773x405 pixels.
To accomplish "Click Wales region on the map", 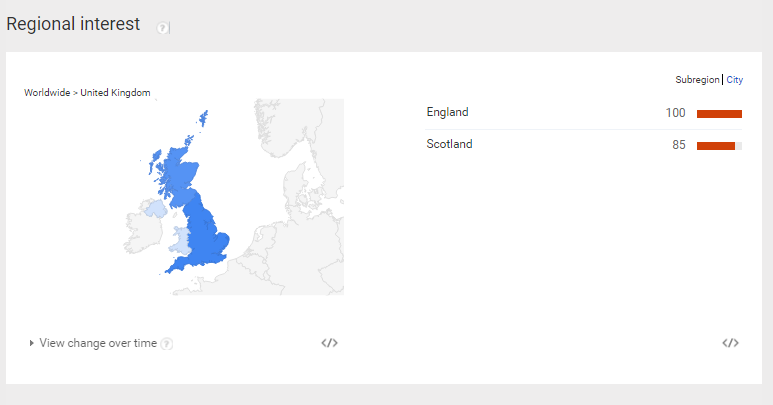I will pyautogui.click(x=181, y=241).
